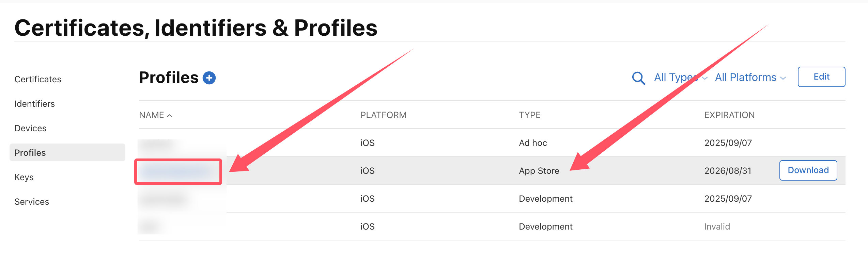Click the search magnifier icon
Screen dimensions: 868x268
638,78
